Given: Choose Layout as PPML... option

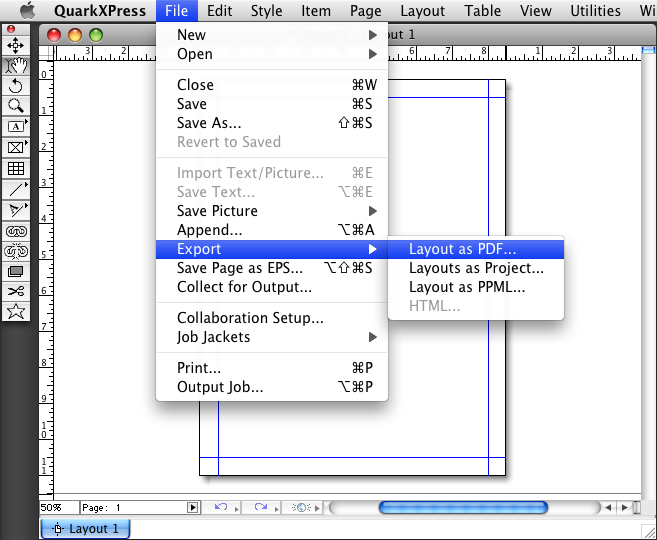Looking at the screenshot, I should (x=476, y=287).
